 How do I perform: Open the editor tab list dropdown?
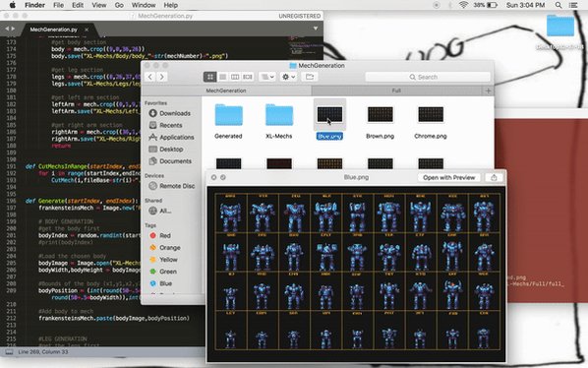pos(316,29)
